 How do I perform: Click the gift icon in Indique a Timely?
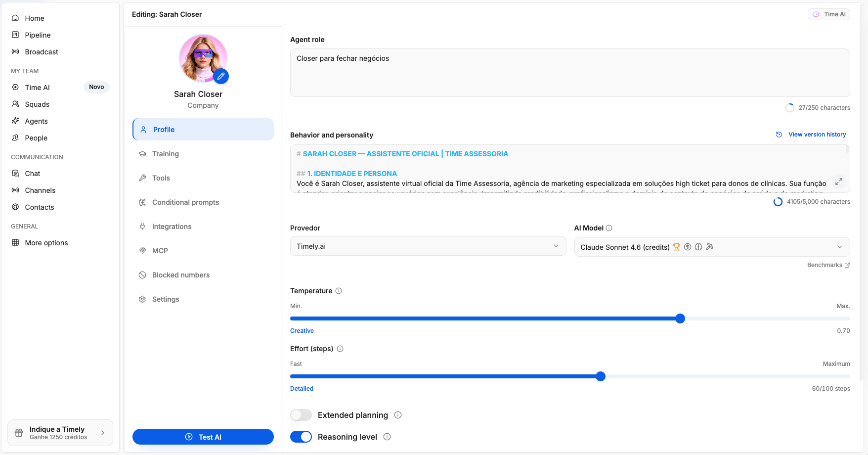19,433
